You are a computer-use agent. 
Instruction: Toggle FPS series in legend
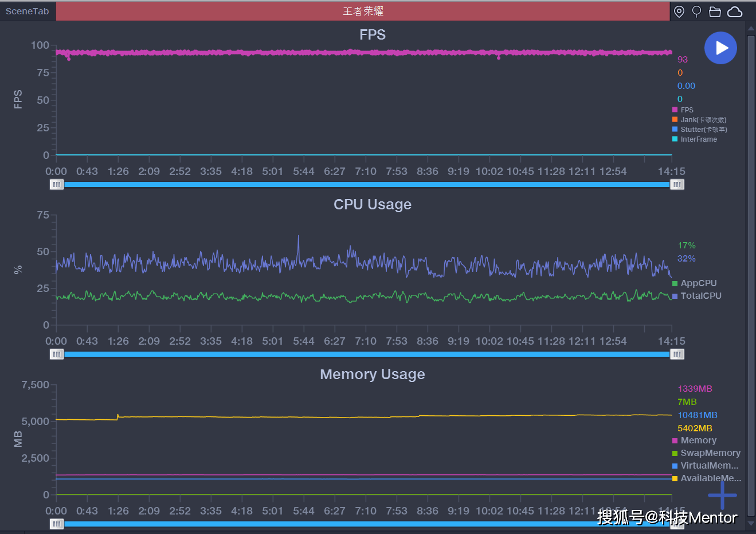tap(683, 110)
